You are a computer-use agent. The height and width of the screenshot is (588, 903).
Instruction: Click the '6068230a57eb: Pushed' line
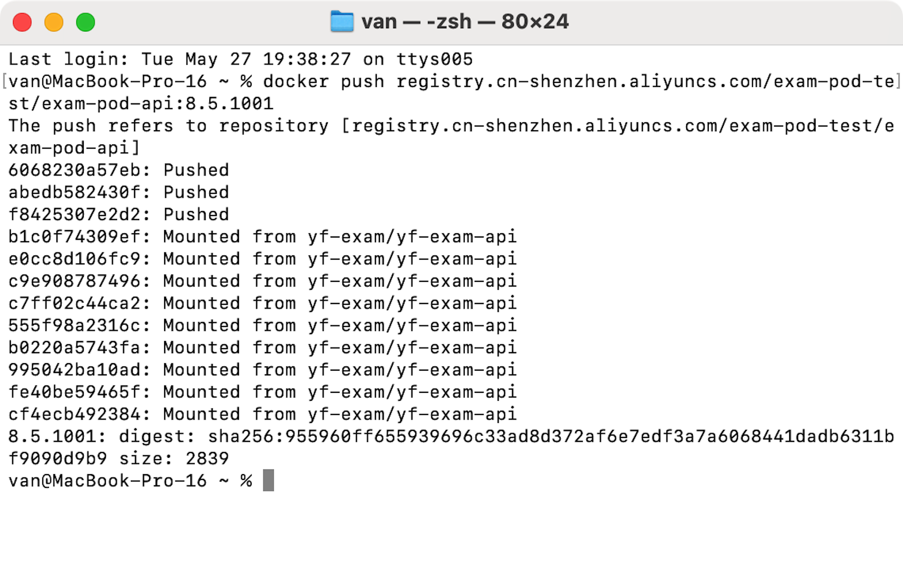click(119, 170)
